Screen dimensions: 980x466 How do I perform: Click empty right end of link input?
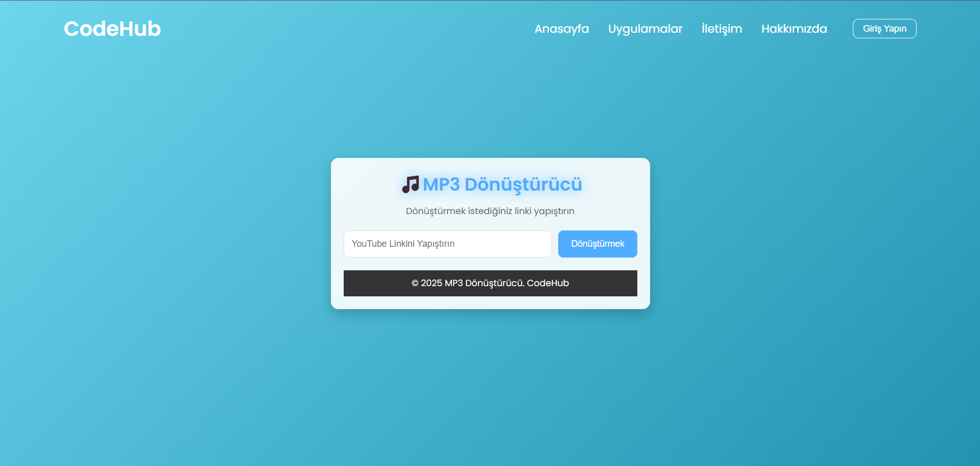[x=526, y=244]
